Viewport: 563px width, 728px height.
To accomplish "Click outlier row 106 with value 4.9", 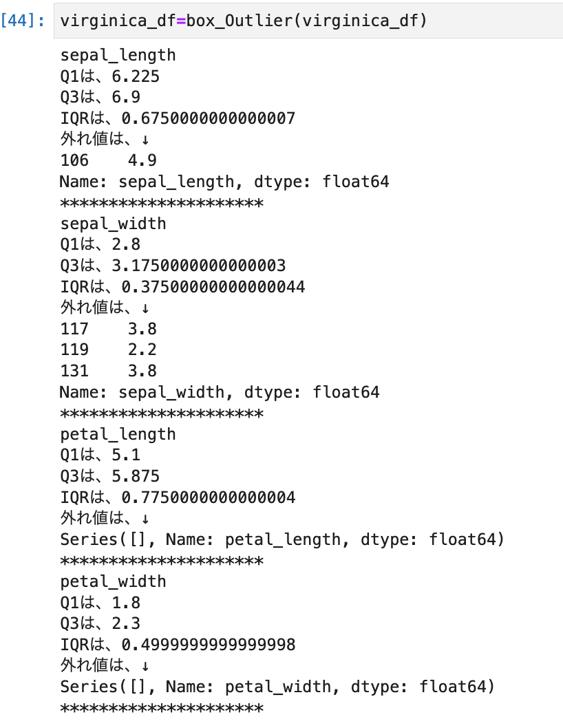I will (108, 160).
